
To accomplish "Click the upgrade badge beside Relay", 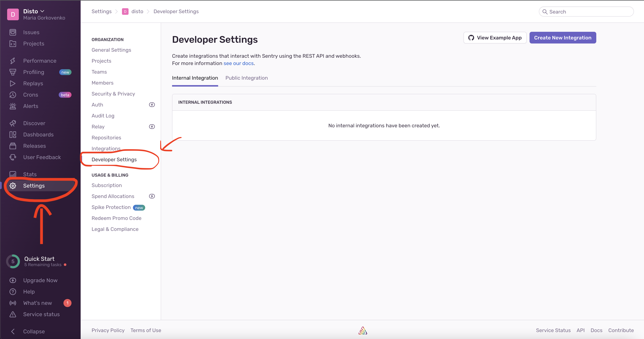I will 152,127.
